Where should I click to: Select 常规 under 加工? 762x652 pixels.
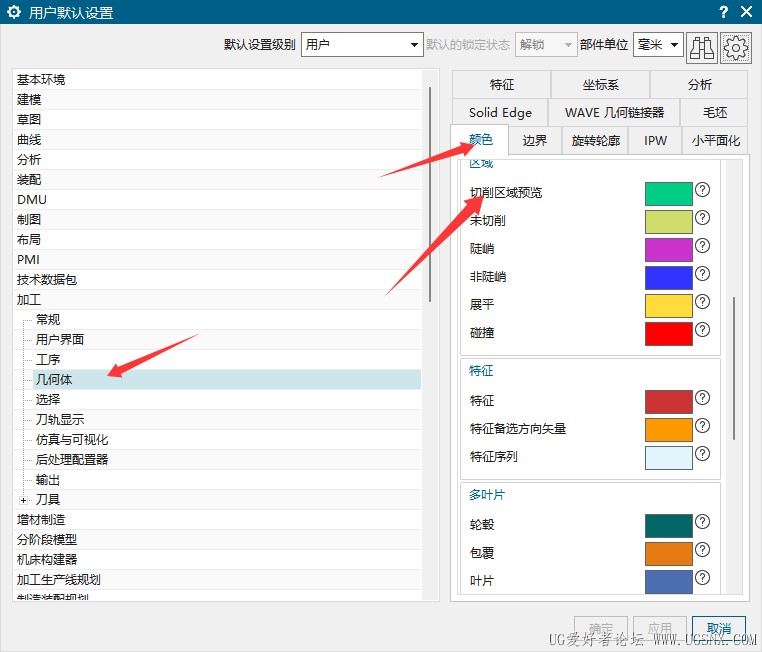227,320
